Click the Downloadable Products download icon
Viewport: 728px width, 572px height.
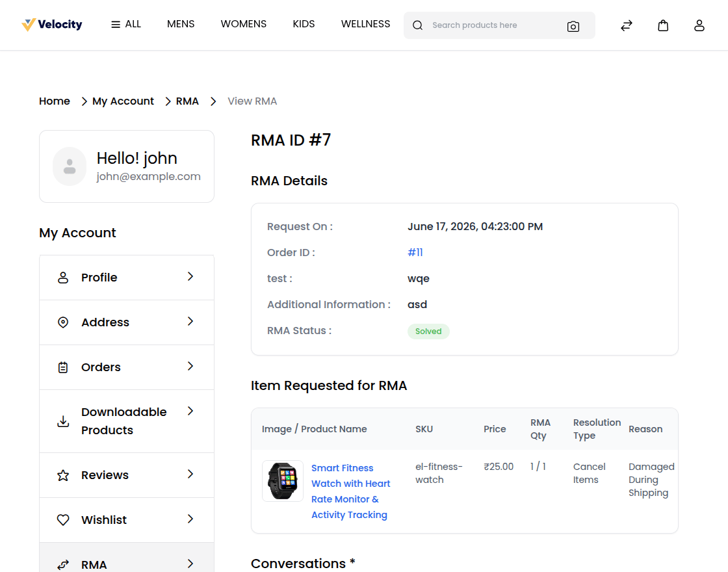point(62,421)
